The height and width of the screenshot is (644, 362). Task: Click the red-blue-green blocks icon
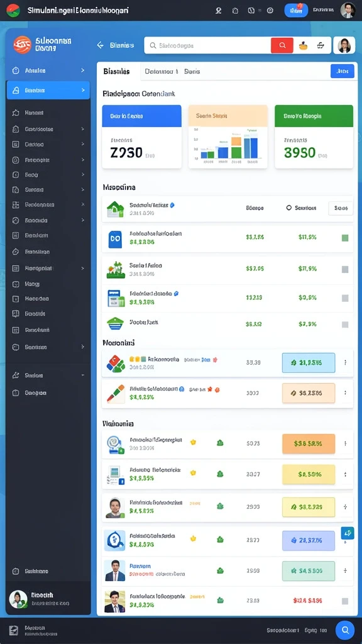tap(116, 364)
